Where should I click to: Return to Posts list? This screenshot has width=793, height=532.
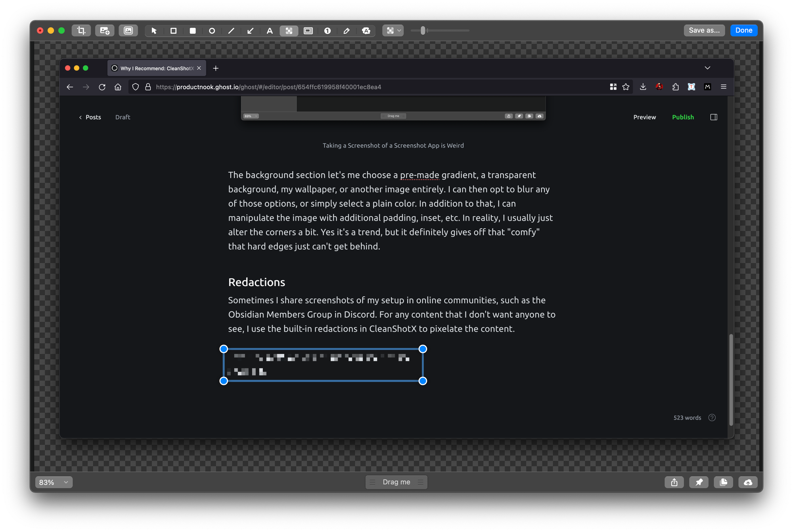coord(90,117)
